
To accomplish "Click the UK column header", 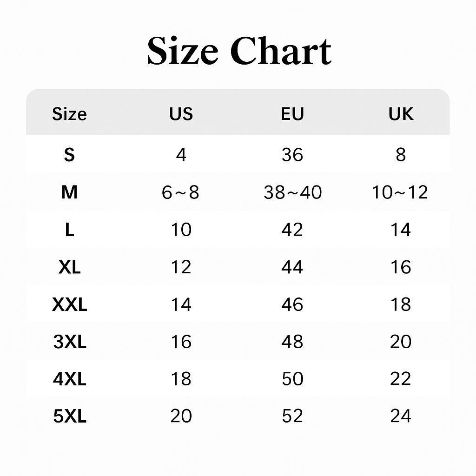I will tap(401, 114).
